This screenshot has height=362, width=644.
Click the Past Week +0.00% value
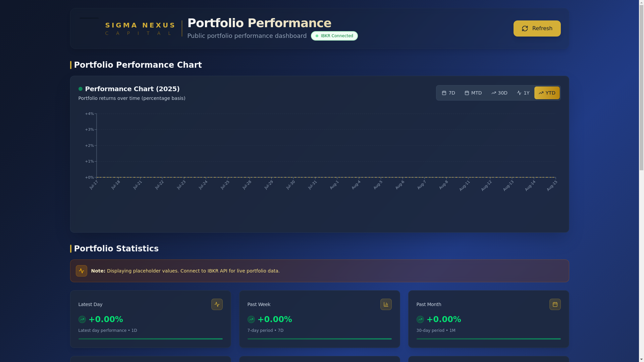coord(275,319)
